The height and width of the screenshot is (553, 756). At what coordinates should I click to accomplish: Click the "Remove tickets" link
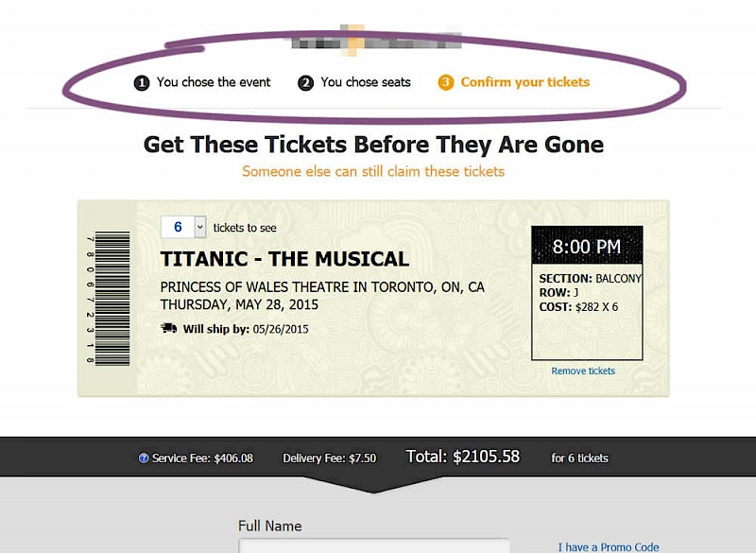[x=583, y=371]
